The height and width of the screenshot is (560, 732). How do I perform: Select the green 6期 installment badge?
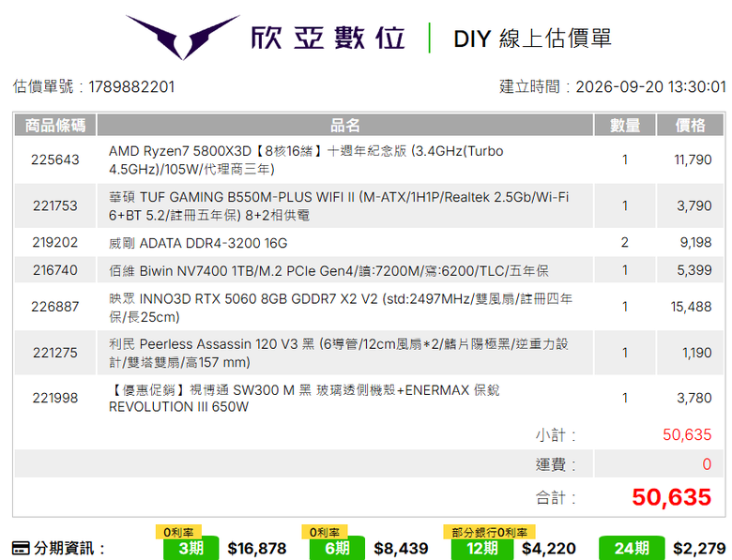tap(337, 548)
